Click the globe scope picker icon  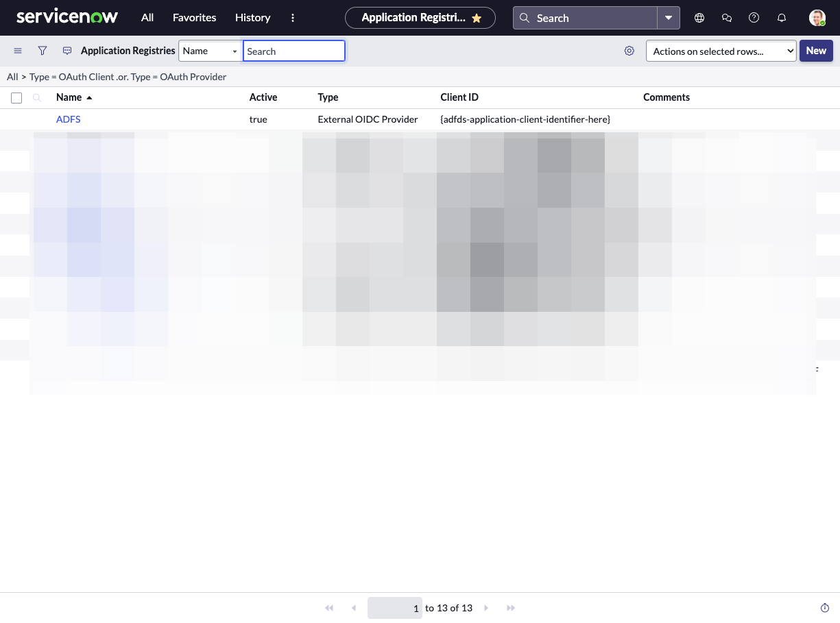699,18
